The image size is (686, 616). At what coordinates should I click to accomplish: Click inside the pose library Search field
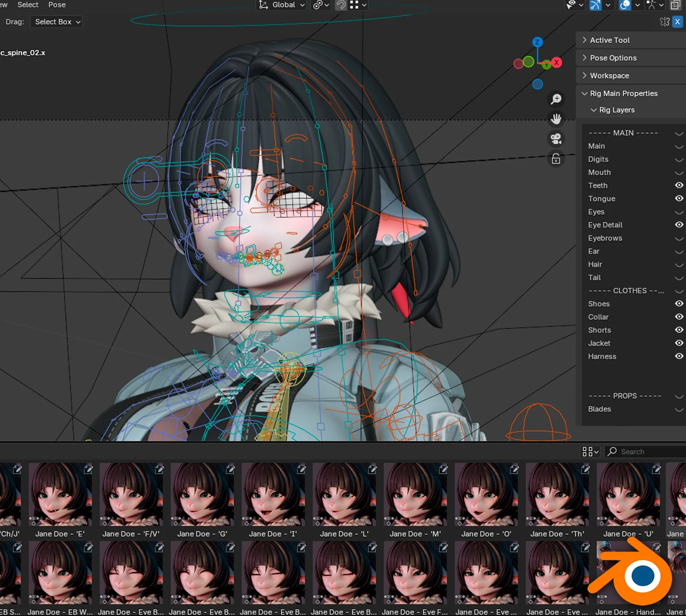(643, 451)
